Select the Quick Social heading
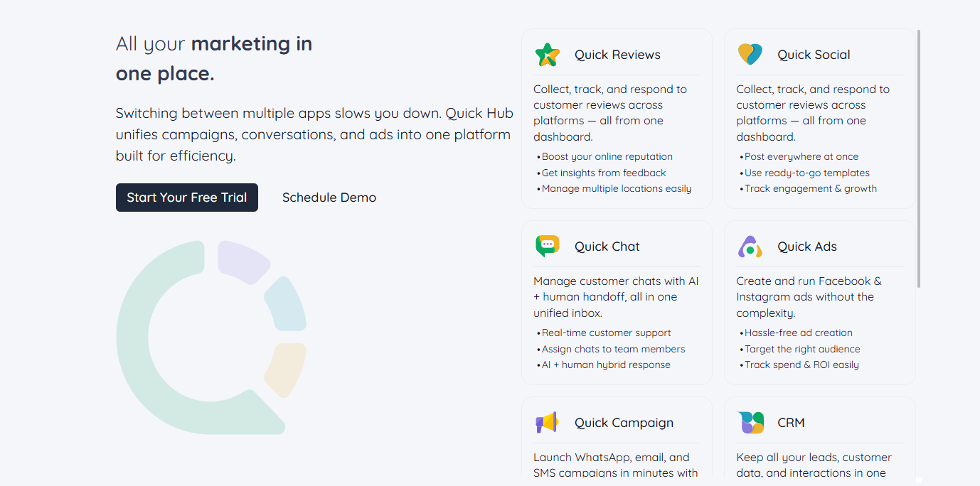This screenshot has width=980, height=486. point(814,55)
